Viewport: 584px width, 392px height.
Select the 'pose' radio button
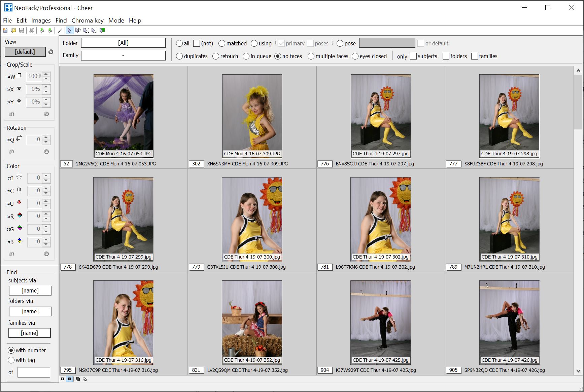[340, 43]
